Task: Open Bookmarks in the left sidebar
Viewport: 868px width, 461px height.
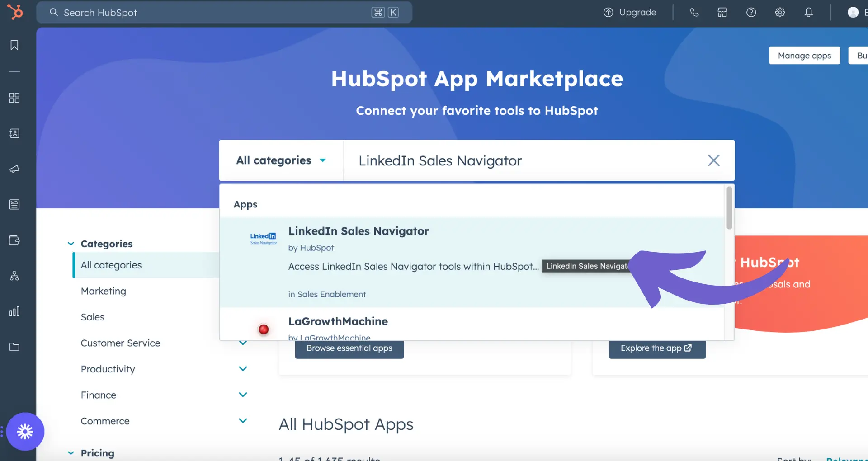Action: click(x=14, y=45)
